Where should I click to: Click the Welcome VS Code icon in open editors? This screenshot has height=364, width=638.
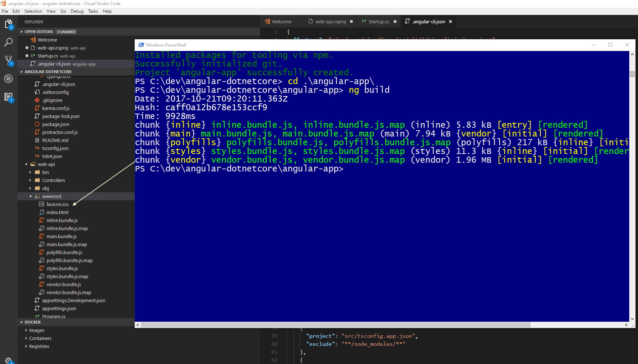point(33,40)
